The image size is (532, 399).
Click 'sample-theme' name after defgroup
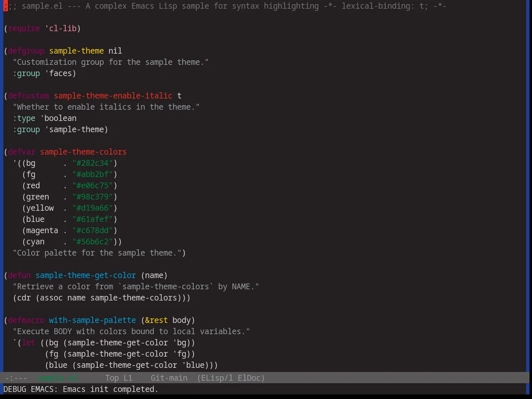point(76,51)
